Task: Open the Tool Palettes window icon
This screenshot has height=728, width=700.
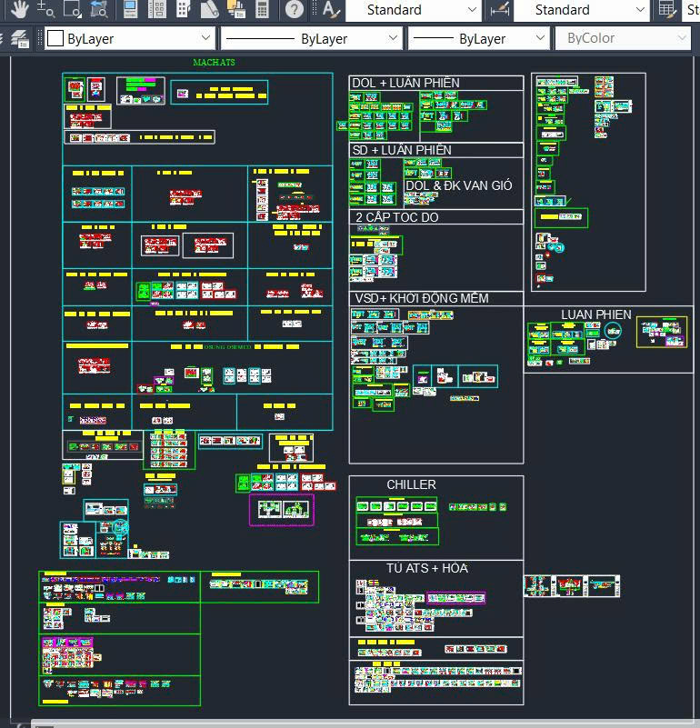Action: pyautogui.click(x=183, y=9)
